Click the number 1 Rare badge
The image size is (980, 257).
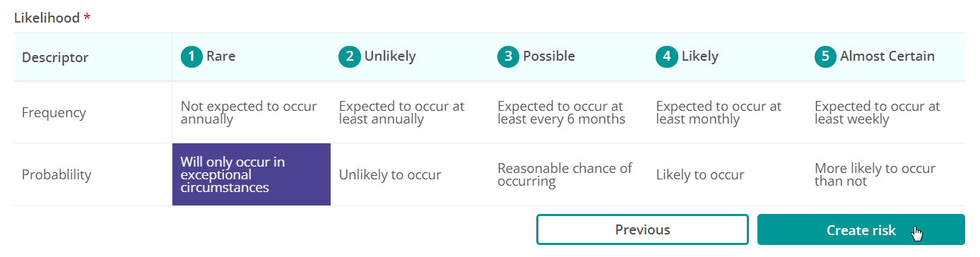click(x=191, y=56)
